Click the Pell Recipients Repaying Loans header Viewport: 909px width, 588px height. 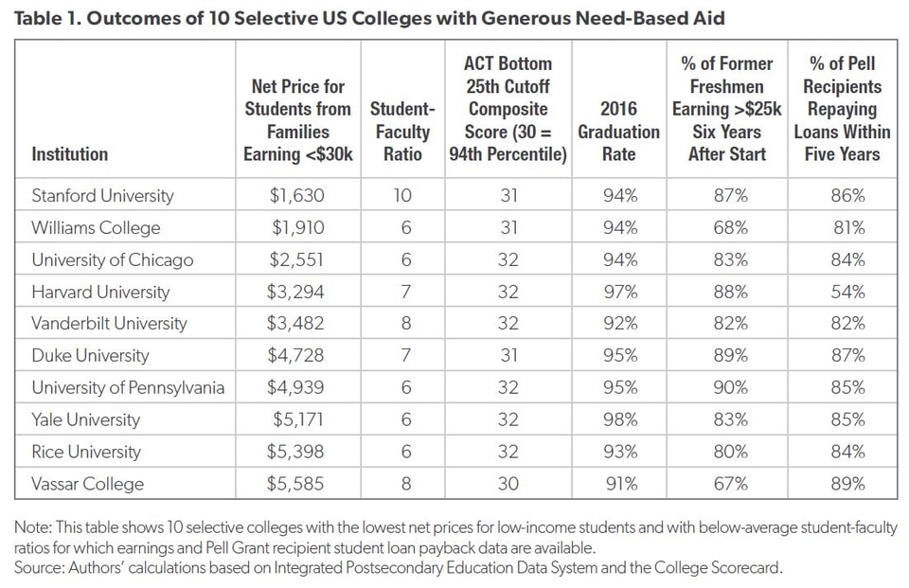point(842,109)
